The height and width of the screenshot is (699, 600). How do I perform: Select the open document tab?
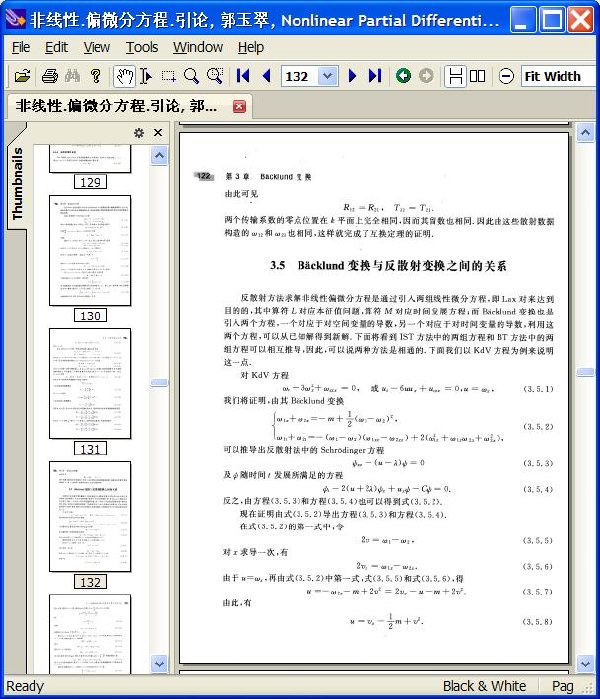(128, 107)
